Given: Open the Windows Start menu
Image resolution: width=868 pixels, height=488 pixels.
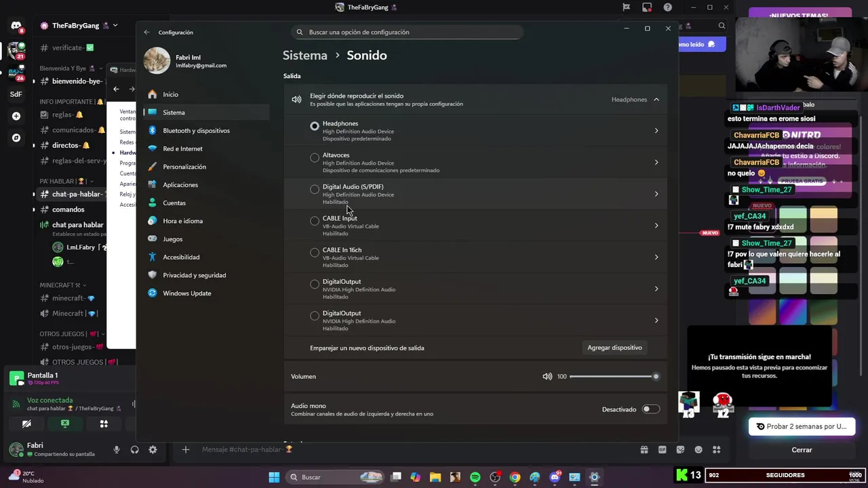Looking at the screenshot, I should click(x=274, y=477).
